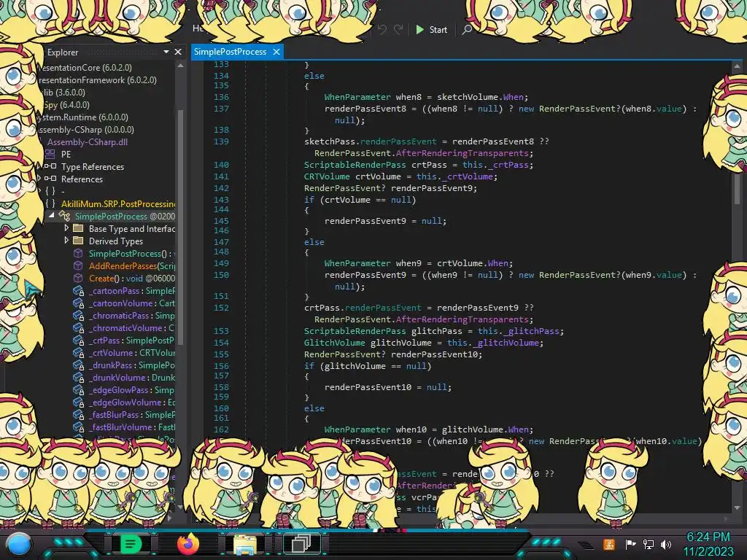This screenshot has height=560, width=747.
Task: Click the _drunkPass field icon
Action: coord(78,365)
